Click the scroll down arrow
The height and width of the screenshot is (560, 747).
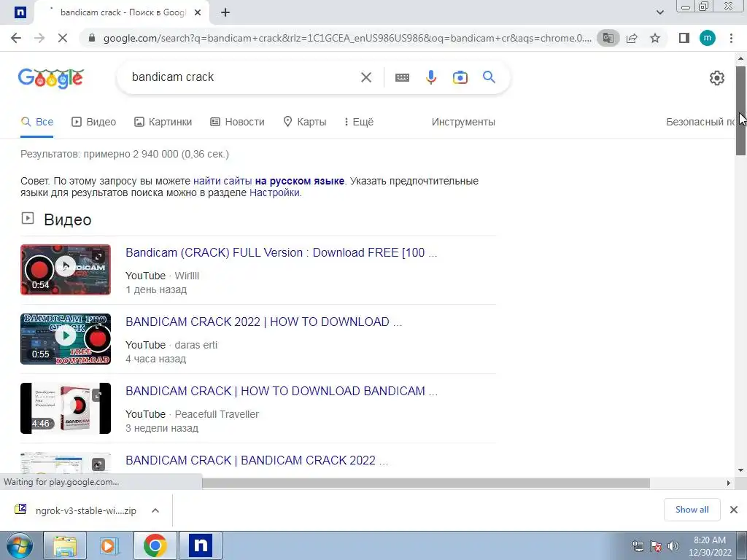click(x=740, y=470)
